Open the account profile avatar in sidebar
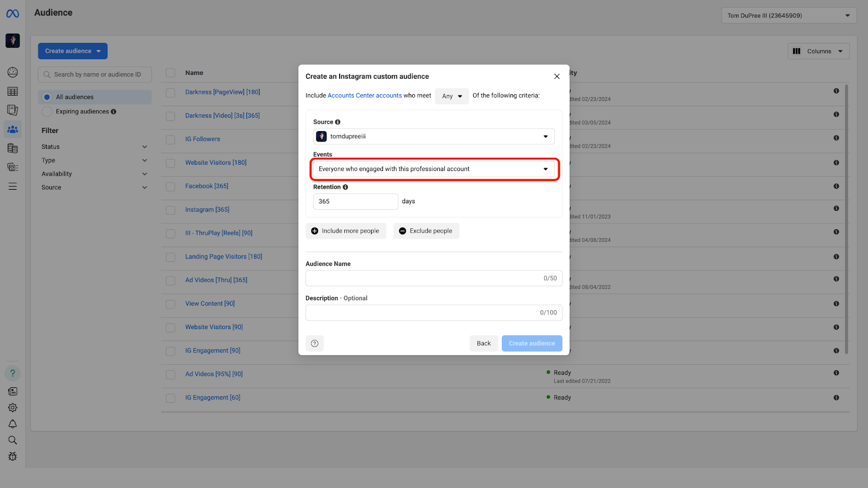The image size is (868, 488). pos(12,41)
